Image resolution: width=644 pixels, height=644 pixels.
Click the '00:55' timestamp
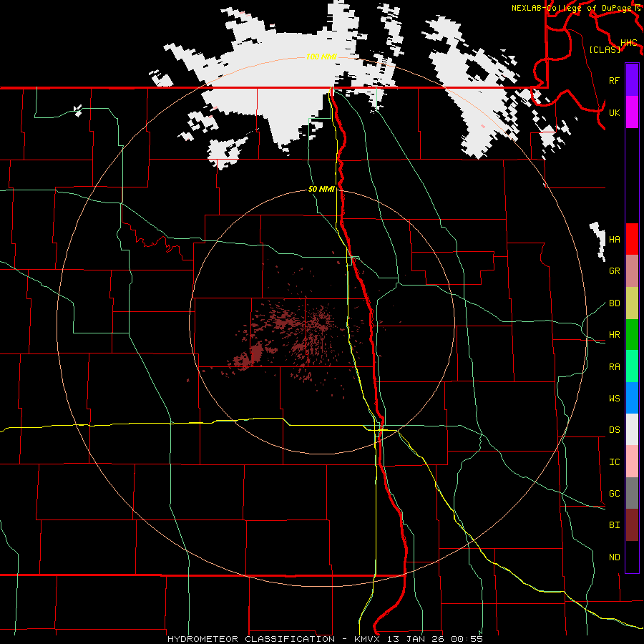[467, 639]
